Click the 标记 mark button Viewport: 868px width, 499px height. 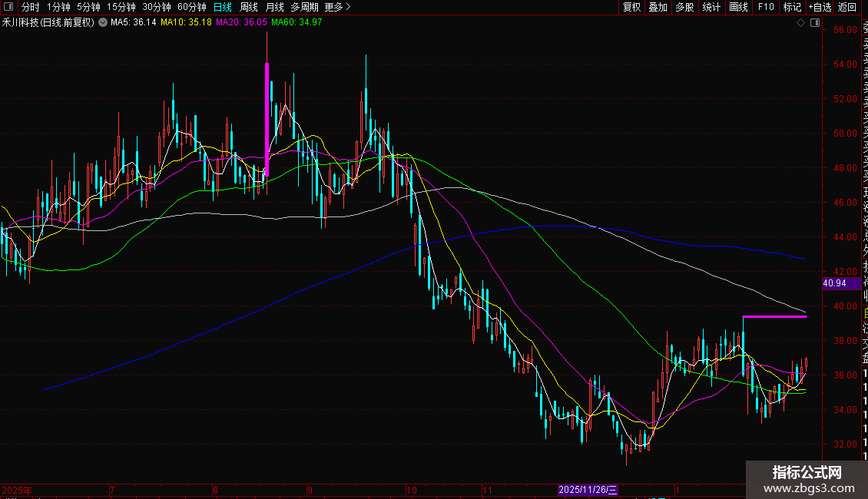792,7
